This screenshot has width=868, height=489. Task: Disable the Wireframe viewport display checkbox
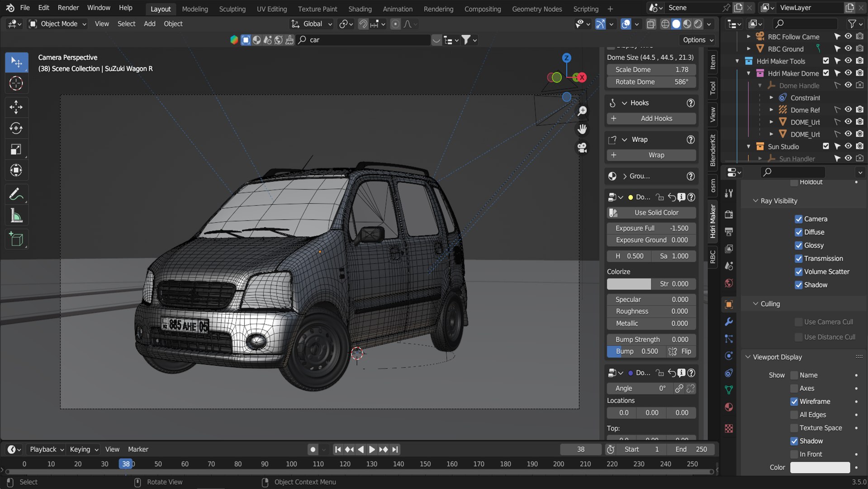point(794,402)
